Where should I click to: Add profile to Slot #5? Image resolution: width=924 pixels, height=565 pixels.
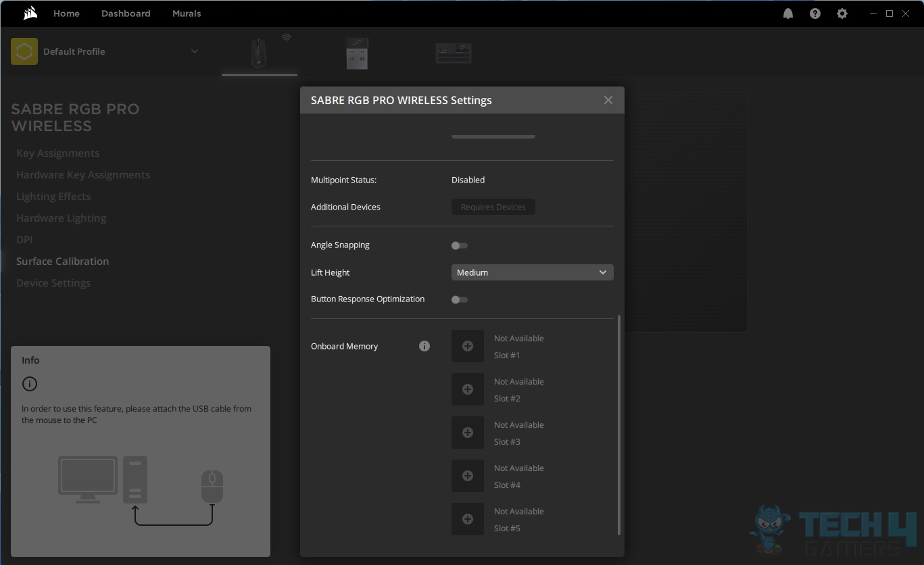[x=468, y=519]
